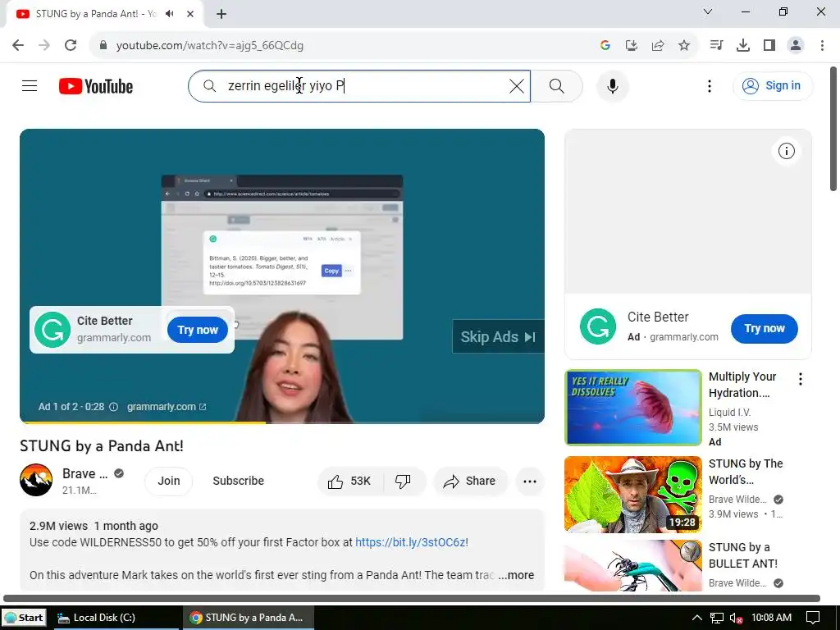Expand tab search chevron
840x630 pixels.
[x=708, y=11]
